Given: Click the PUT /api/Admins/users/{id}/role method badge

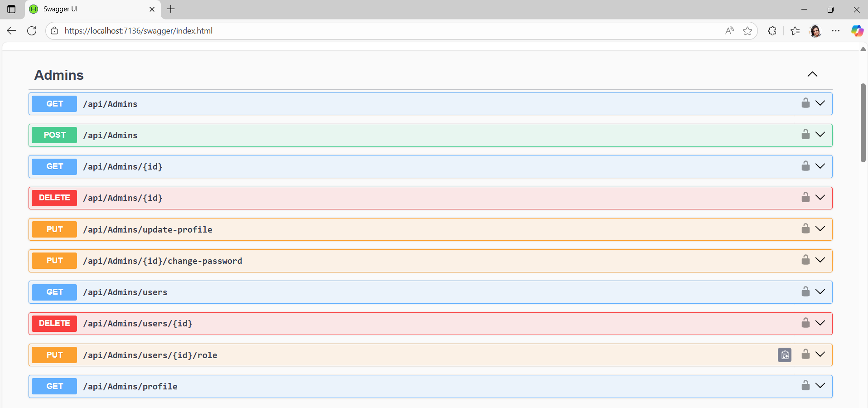Looking at the screenshot, I should pos(54,355).
